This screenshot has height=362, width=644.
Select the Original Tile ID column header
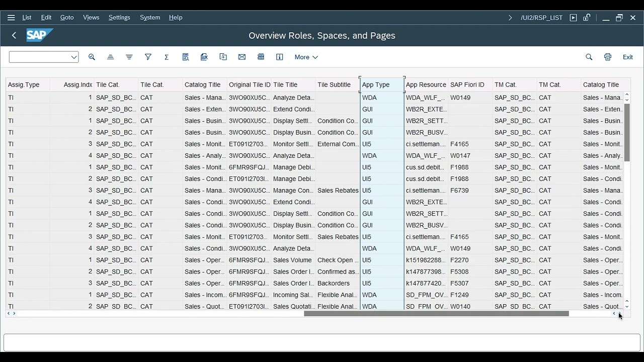249,84
